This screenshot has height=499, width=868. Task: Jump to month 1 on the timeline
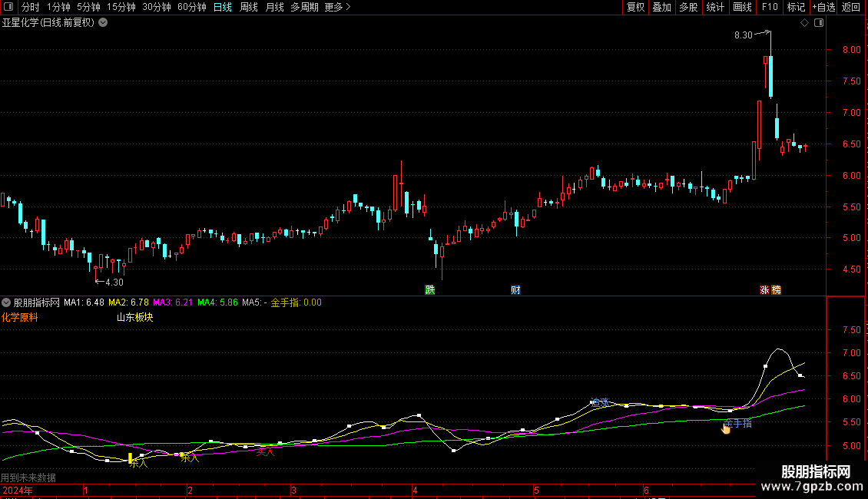point(86,491)
